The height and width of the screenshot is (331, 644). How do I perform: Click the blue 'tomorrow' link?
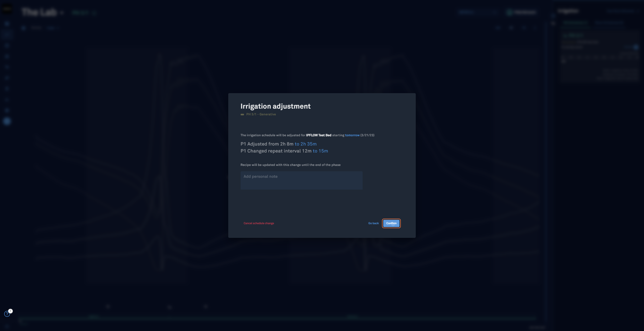(352, 135)
